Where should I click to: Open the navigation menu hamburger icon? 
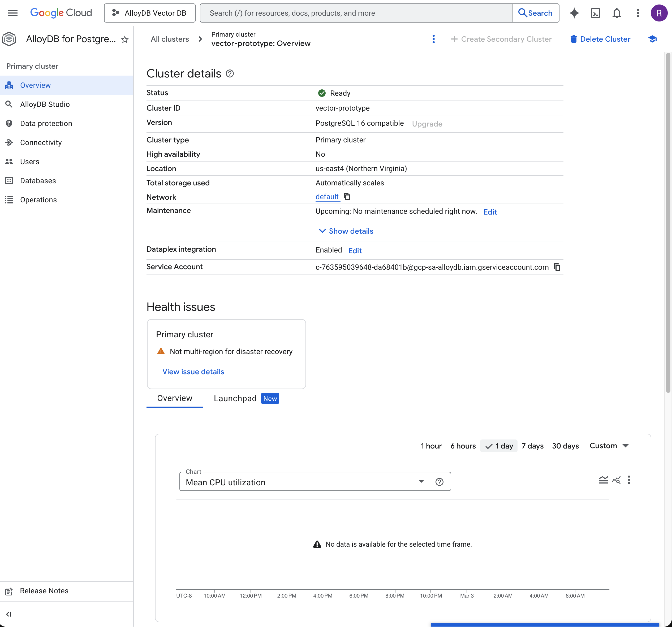(x=12, y=13)
